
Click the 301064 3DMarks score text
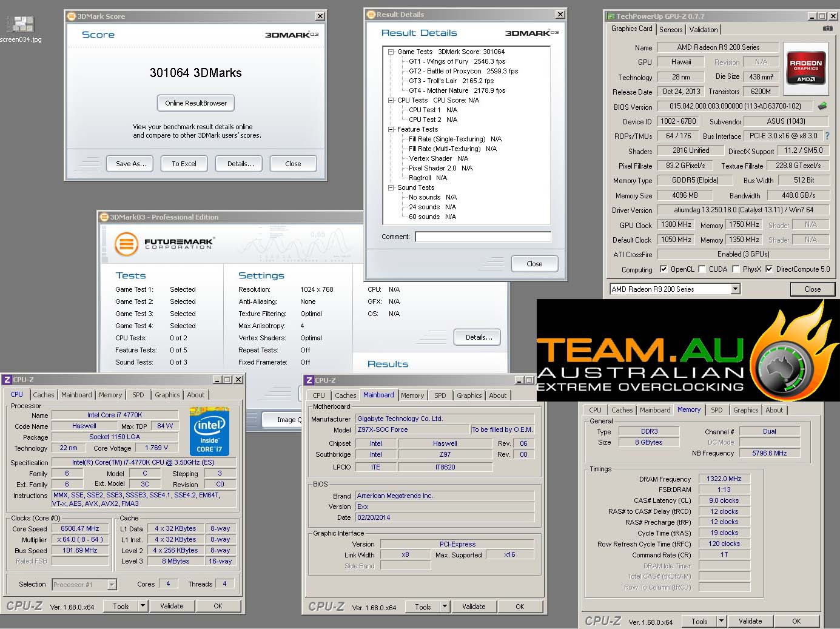click(196, 73)
